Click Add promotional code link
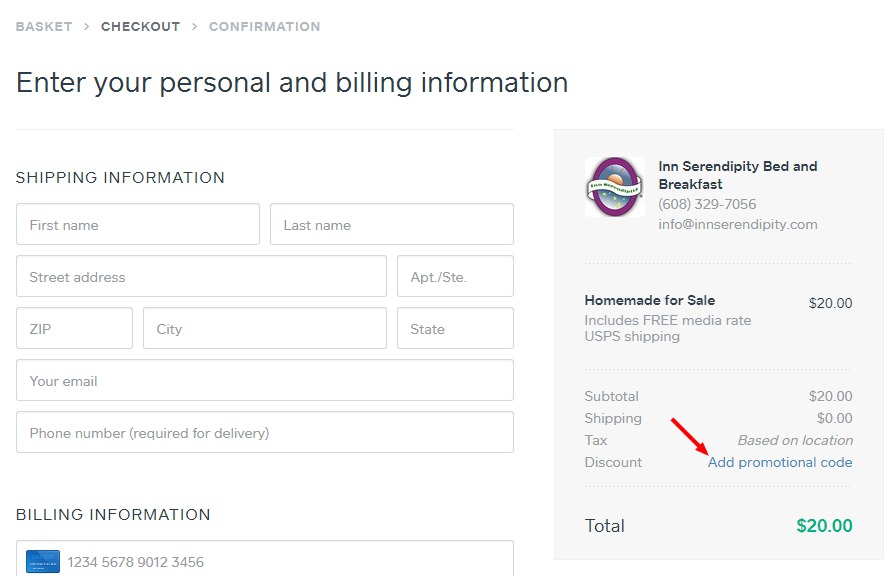This screenshot has height=576, width=894. pyautogui.click(x=780, y=463)
